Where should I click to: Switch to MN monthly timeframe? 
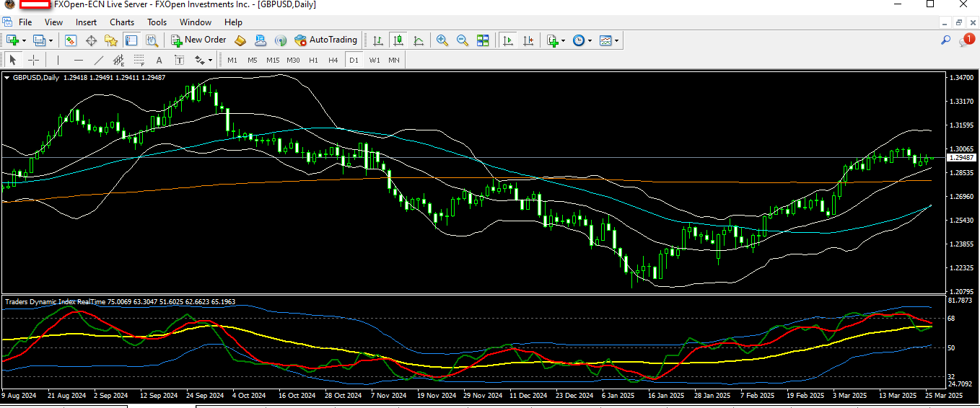click(394, 60)
